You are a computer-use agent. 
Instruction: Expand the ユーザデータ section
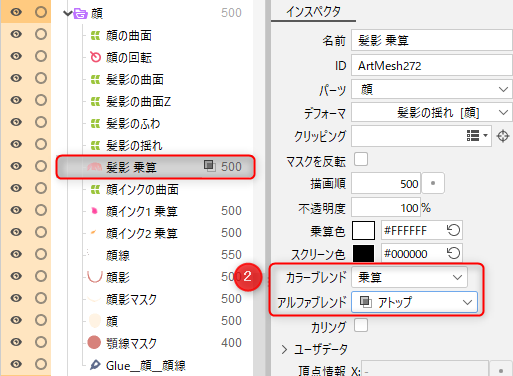pos(284,349)
